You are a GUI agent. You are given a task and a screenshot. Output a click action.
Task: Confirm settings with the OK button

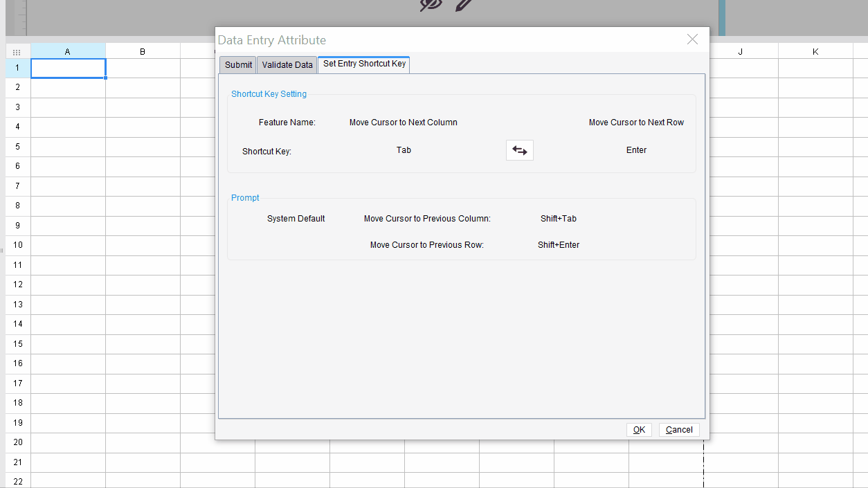(x=638, y=429)
